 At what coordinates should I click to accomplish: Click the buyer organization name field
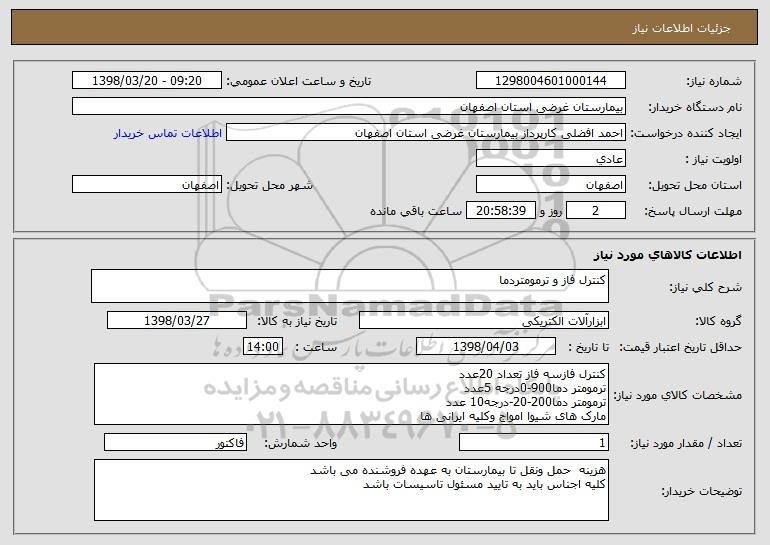pos(349,107)
